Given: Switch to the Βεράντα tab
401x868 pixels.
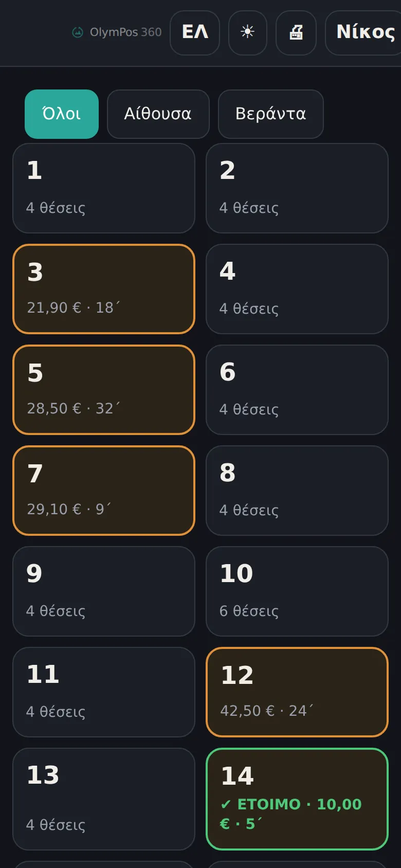Looking at the screenshot, I should (271, 114).
